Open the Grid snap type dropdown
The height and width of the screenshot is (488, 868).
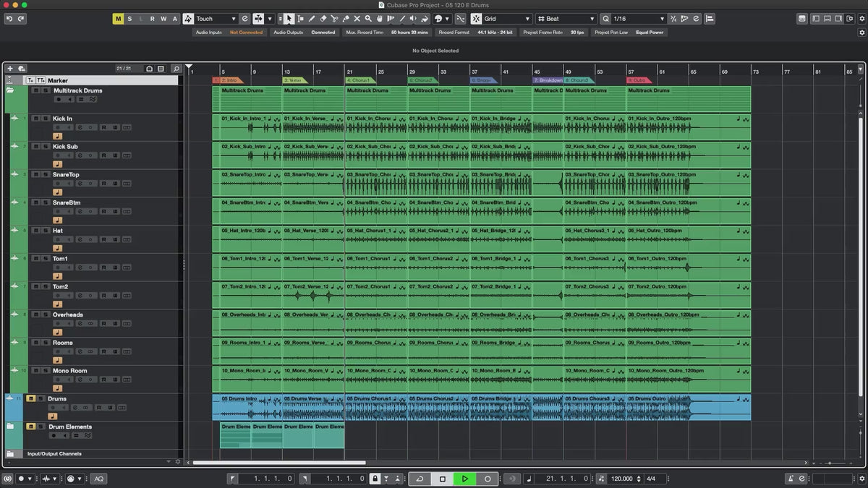click(506, 19)
